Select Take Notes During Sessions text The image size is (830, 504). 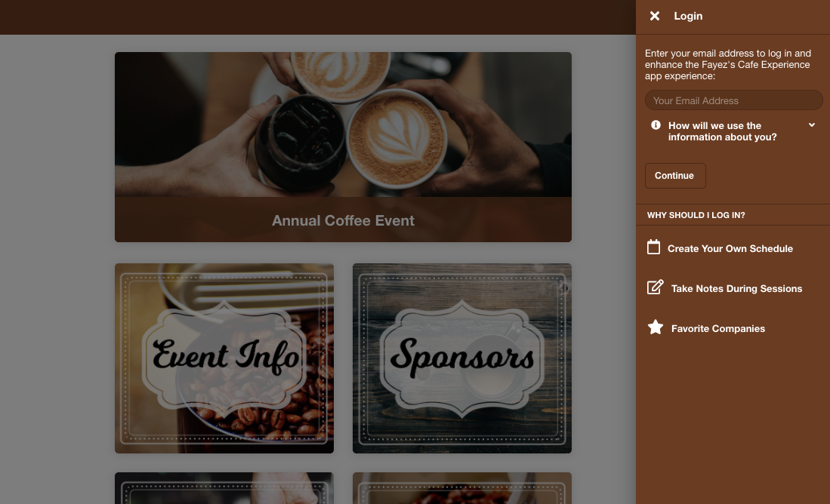coord(736,289)
